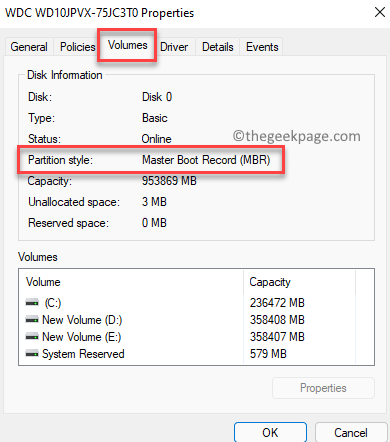The image size is (390, 442).
Task: Select the System Reserved volume row
Action: 197,354
